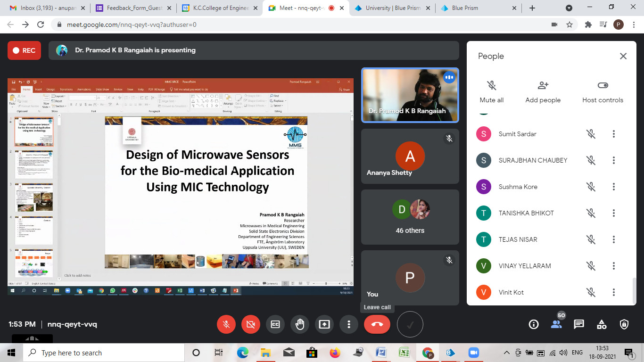Viewport: 644px width, 362px height.
Task: Click Mute all in People panel
Action: 491,91
